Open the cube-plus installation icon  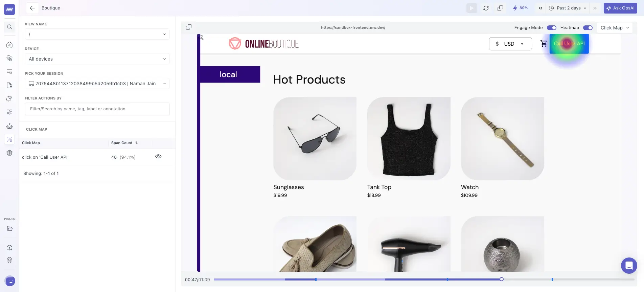(x=9, y=248)
